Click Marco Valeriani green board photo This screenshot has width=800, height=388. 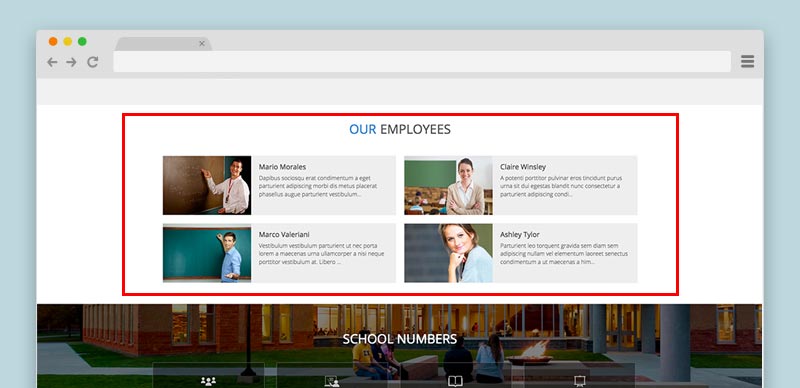point(207,253)
